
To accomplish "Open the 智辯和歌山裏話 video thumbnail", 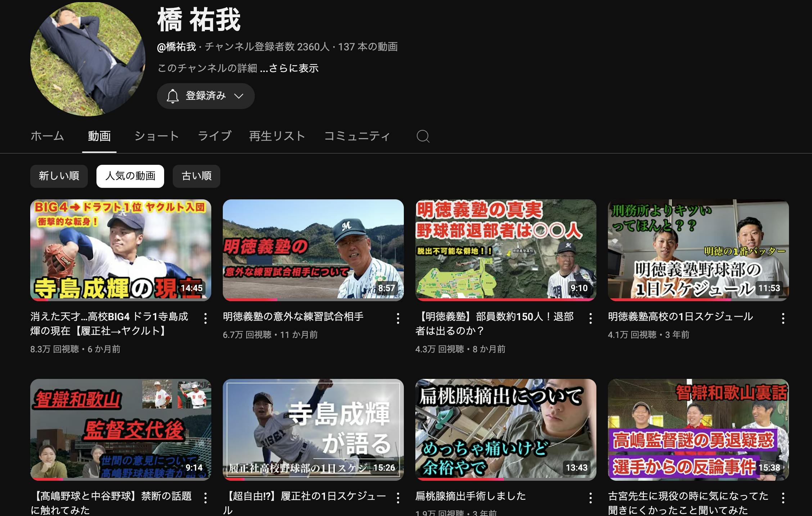I will (x=698, y=429).
